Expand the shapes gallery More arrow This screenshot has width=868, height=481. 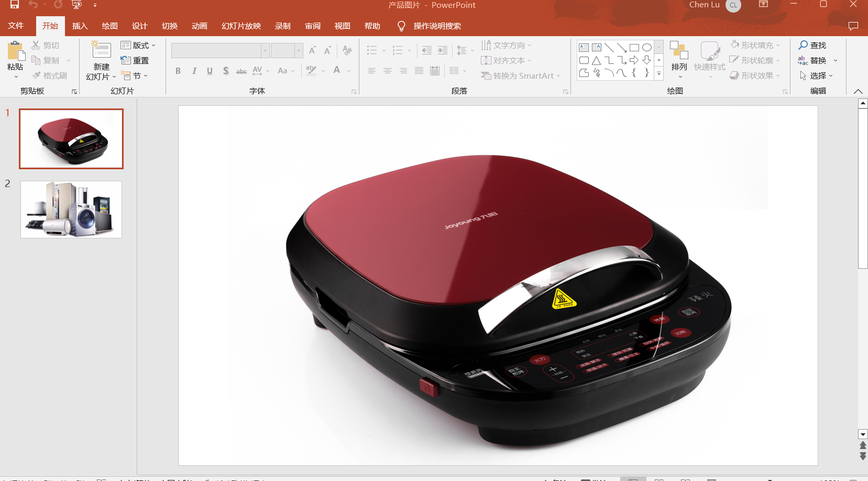[x=659, y=74]
